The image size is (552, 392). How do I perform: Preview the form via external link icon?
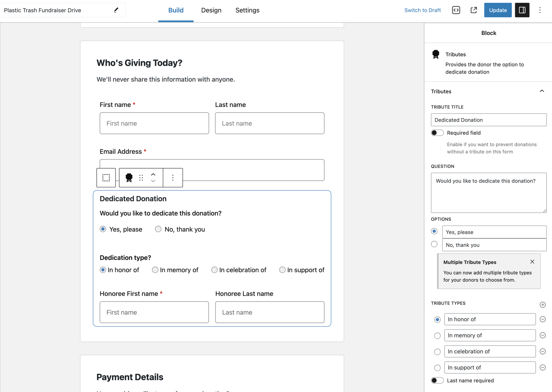point(473,10)
